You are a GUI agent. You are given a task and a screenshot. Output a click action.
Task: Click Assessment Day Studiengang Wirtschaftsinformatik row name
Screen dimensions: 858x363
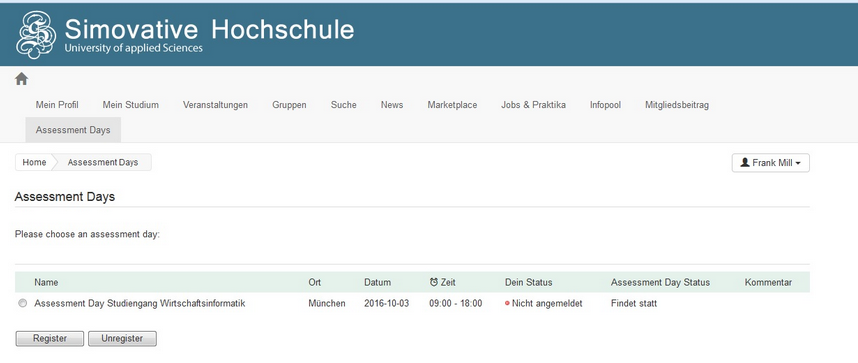(140, 303)
